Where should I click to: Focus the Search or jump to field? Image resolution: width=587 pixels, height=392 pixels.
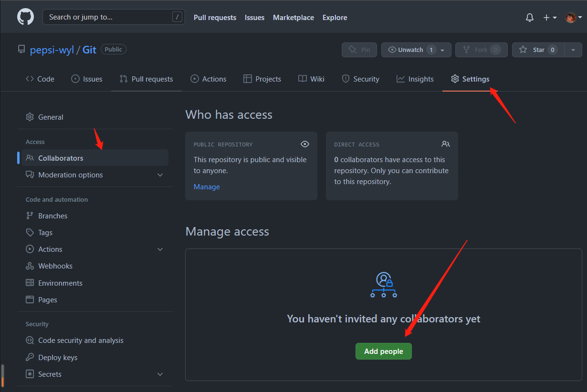click(114, 17)
